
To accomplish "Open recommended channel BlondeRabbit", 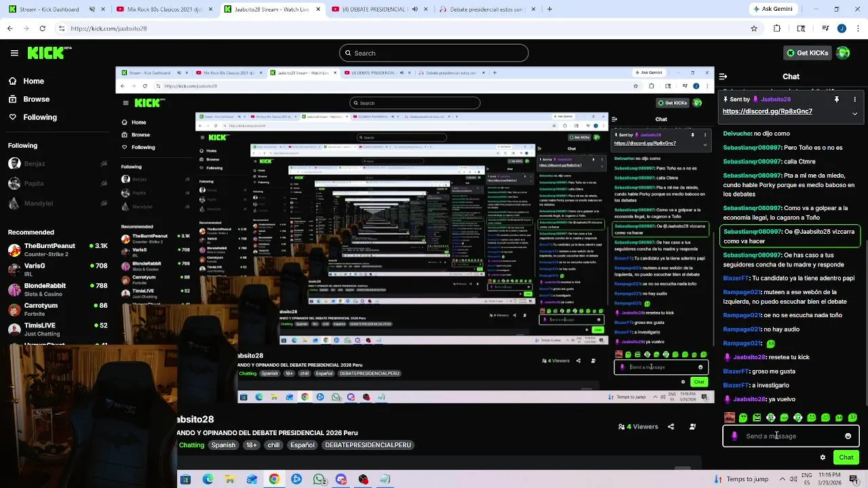I will tap(58, 289).
